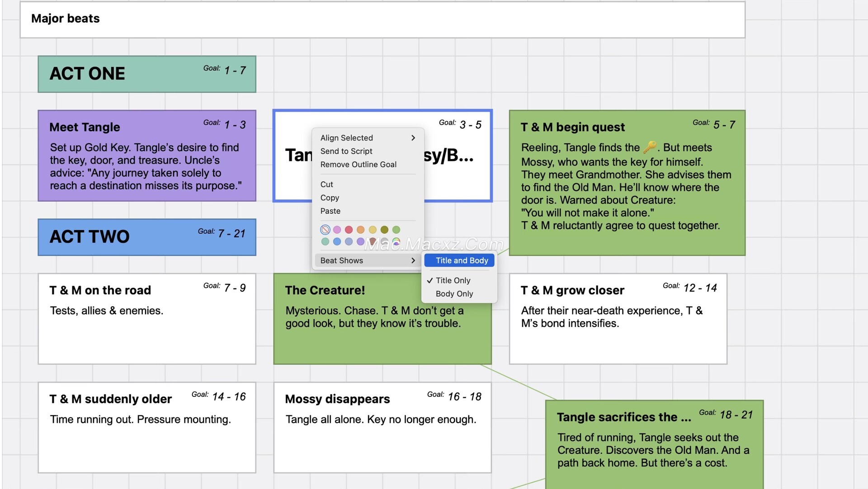Choose Paste from the context menu
868x489 pixels.
330,211
